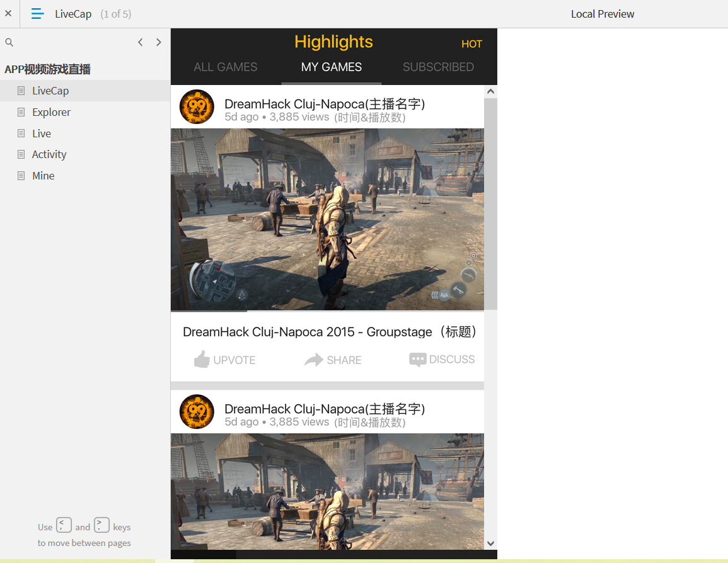Open the Explorer page in sidebar

(85, 112)
